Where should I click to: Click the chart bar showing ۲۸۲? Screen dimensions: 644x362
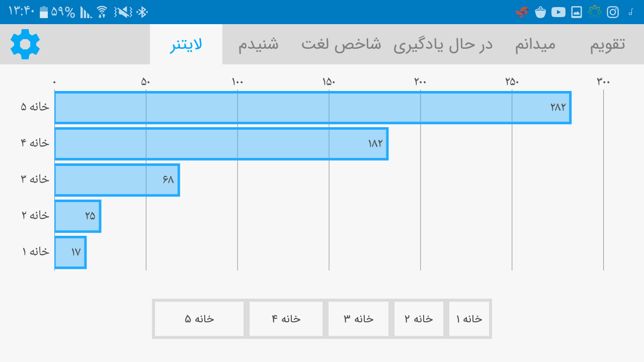point(312,108)
